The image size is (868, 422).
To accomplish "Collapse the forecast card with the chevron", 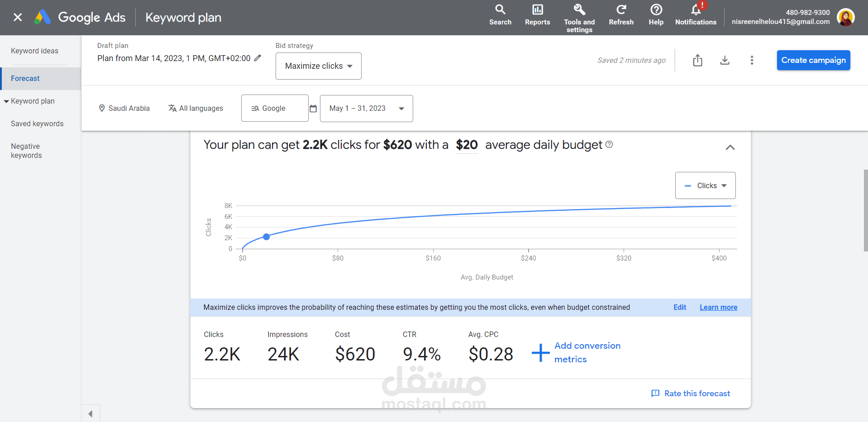I will point(730,147).
